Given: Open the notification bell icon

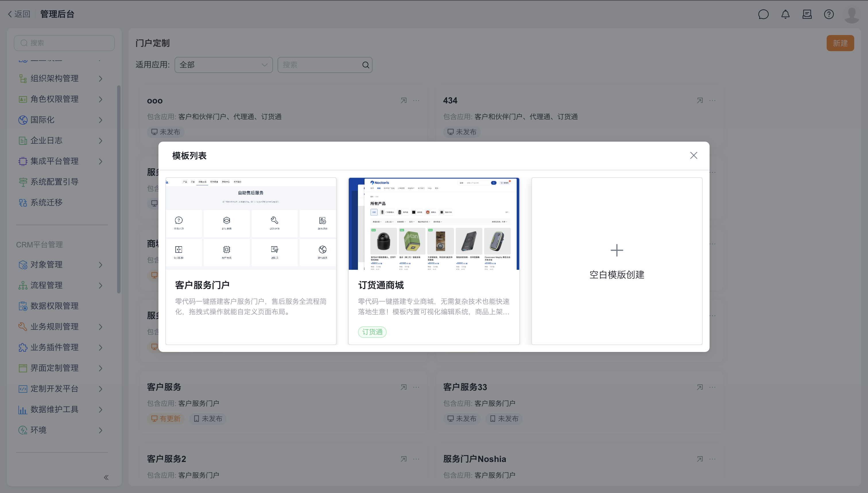Looking at the screenshot, I should [785, 14].
